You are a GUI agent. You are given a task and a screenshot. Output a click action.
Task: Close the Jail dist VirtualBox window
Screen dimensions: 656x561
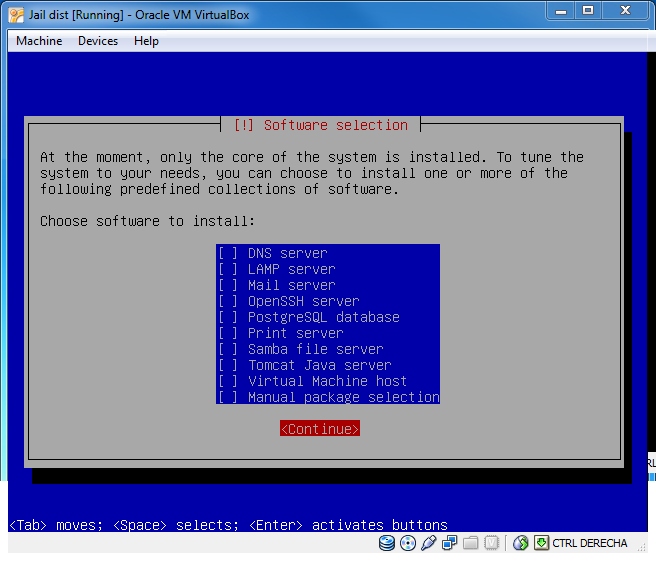tap(625, 11)
